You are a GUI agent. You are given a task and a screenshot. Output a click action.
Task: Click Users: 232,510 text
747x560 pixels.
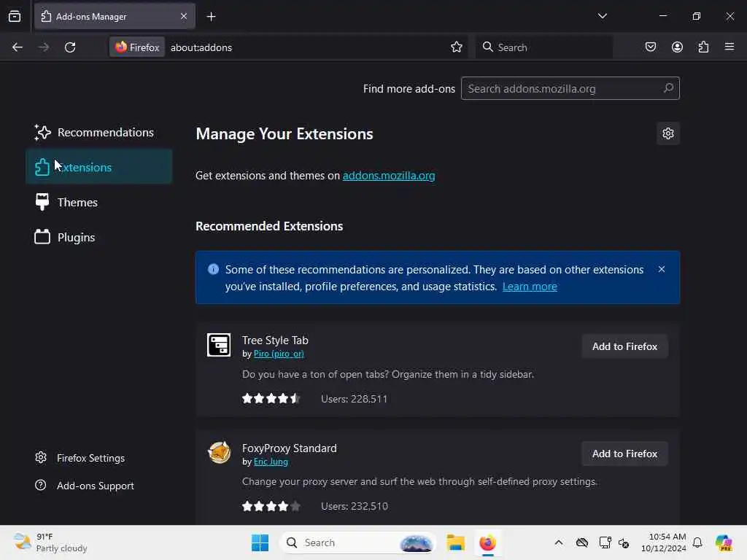pyautogui.click(x=354, y=506)
